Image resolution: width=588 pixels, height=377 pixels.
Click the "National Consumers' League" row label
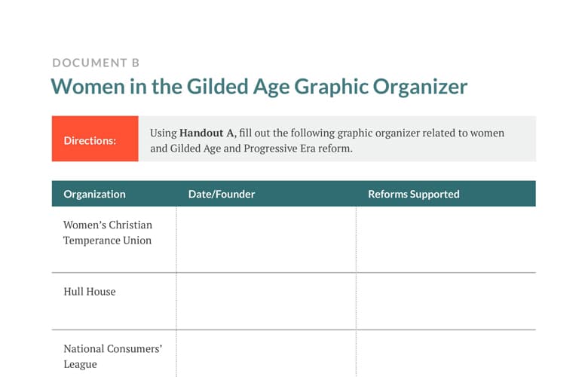tap(113, 356)
